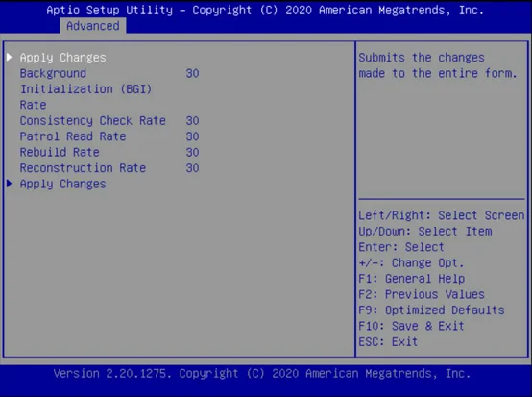Select the Consistency Check Rate label
This screenshot has height=397, width=532.
click(x=92, y=120)
